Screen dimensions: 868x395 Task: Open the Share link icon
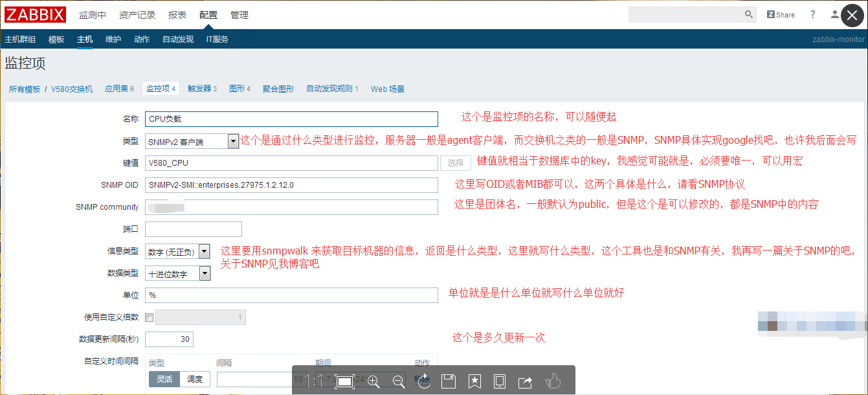(781, 14)
